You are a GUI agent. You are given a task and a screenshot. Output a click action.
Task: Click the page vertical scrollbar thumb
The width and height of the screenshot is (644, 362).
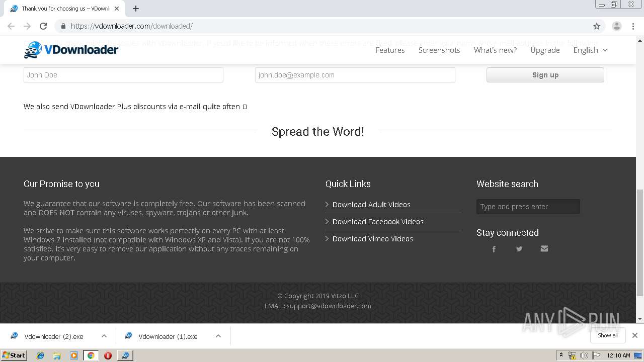click(x=640, y=243)
